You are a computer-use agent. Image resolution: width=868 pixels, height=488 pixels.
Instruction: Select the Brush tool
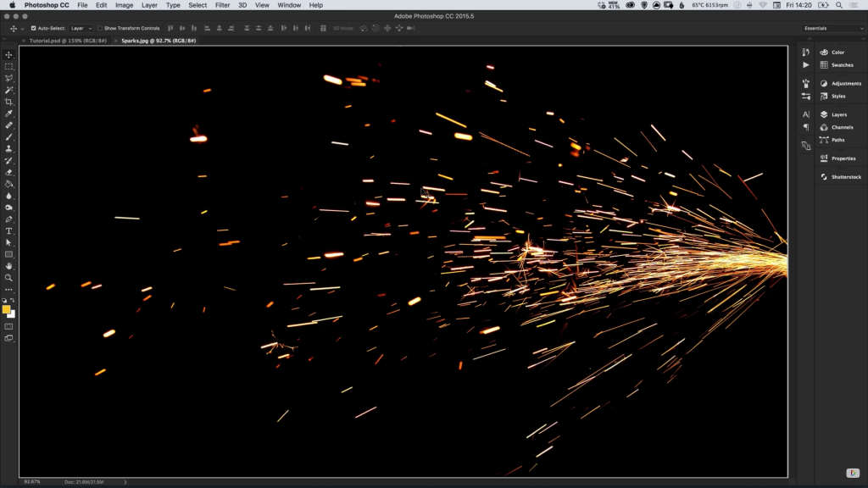[x=8, y=136]
